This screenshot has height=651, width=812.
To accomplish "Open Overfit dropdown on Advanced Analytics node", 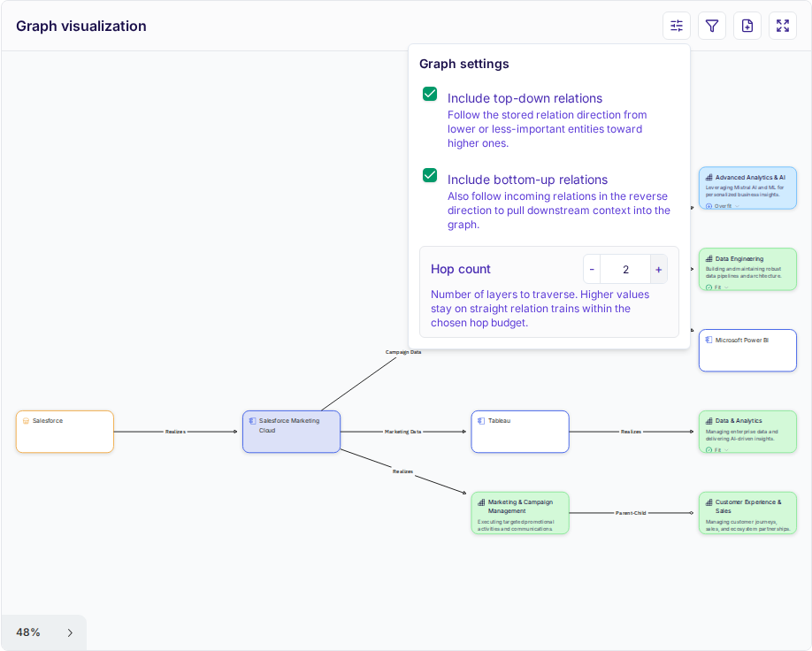I will tap(723, 206).
